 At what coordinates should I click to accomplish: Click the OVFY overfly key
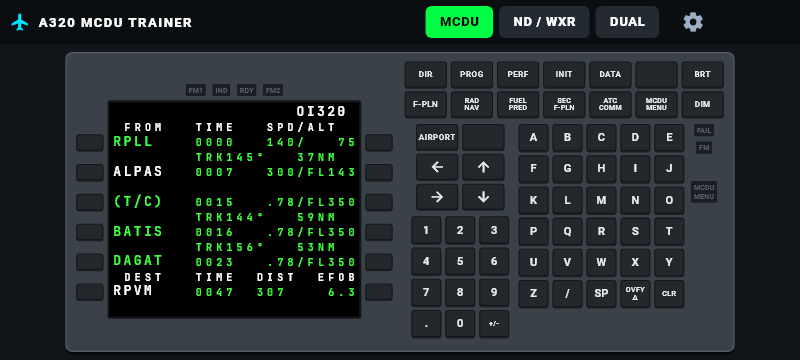635,294
